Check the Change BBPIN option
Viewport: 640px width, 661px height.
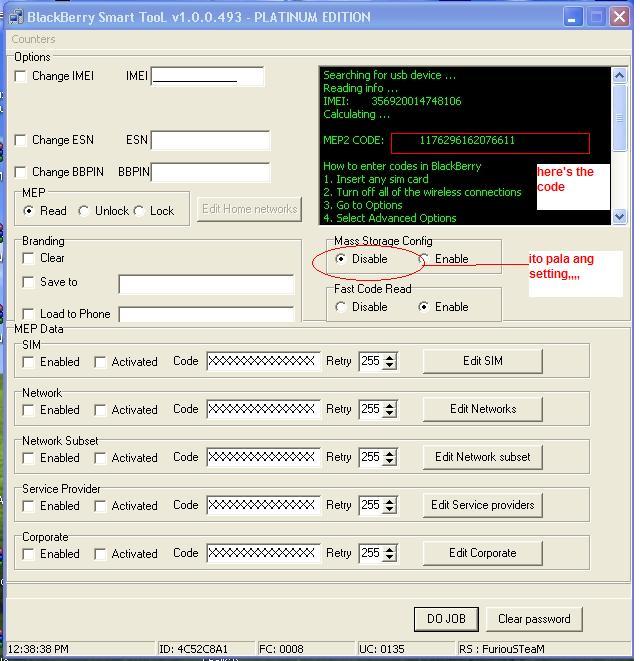point(20,172)
